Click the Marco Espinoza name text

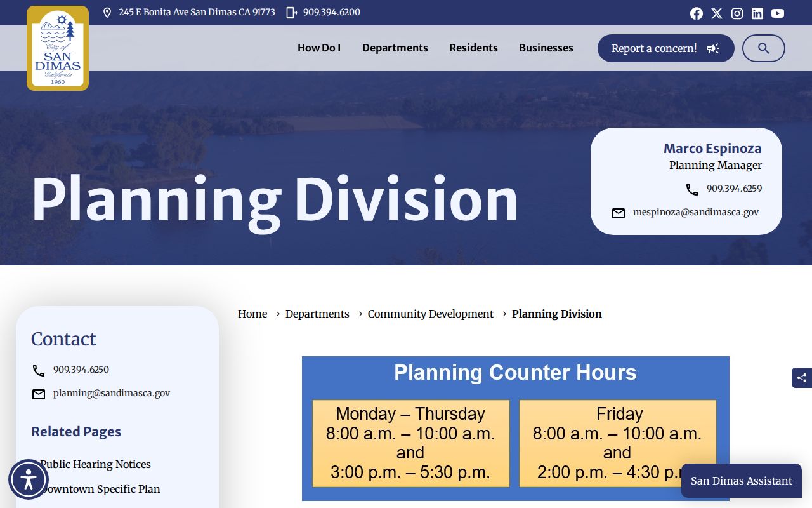click(712, 149)
